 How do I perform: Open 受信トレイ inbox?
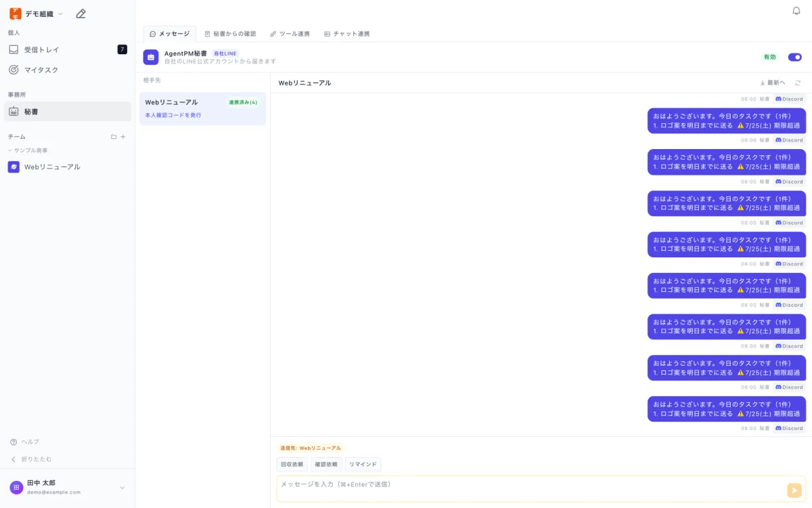(68, 49)
